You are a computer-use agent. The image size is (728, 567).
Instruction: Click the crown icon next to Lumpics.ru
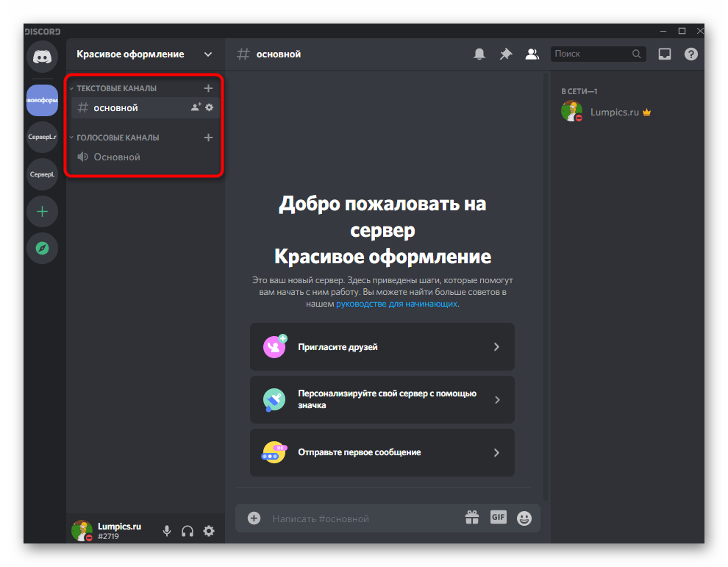(x=647, y=113)
